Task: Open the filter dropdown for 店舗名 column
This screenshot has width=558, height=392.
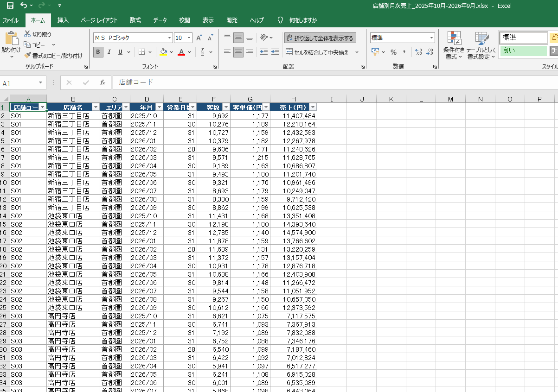Action: [x=96, y=107]
